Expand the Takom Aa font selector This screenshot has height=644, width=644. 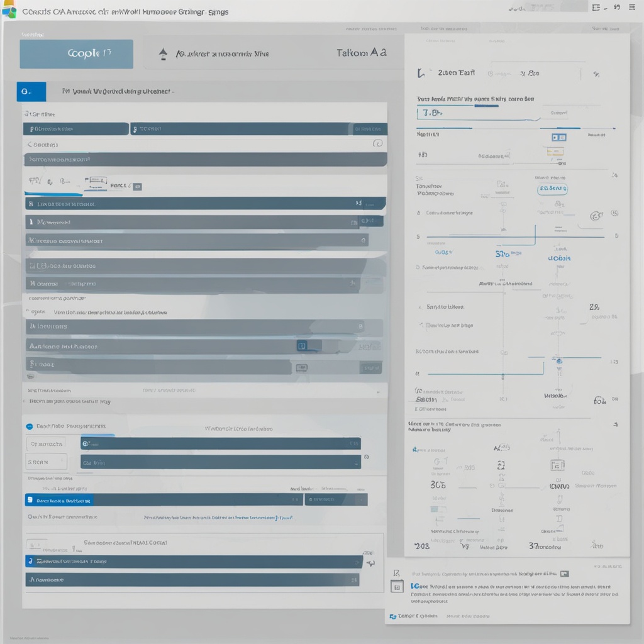tap(362, 54)
